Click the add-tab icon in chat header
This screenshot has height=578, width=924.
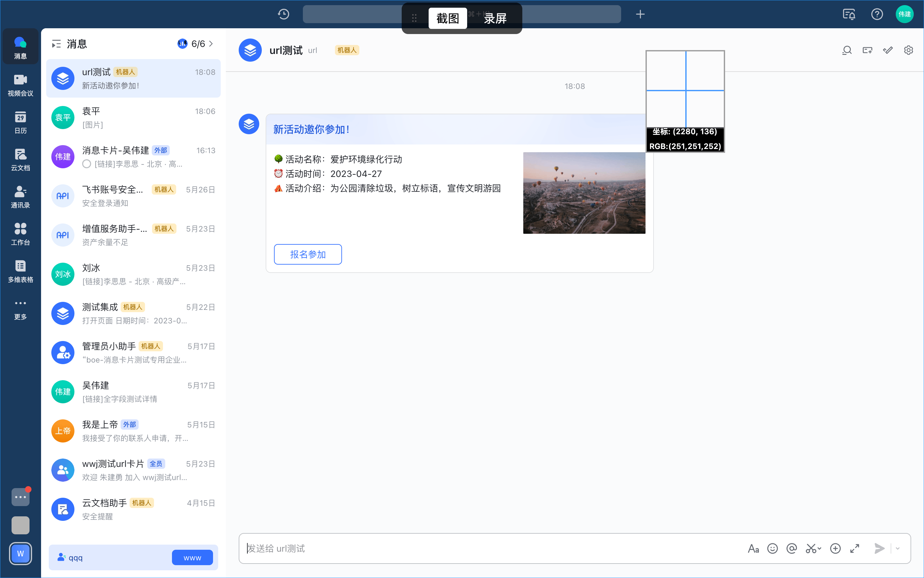pyautogui.click(x=868, y=50)
